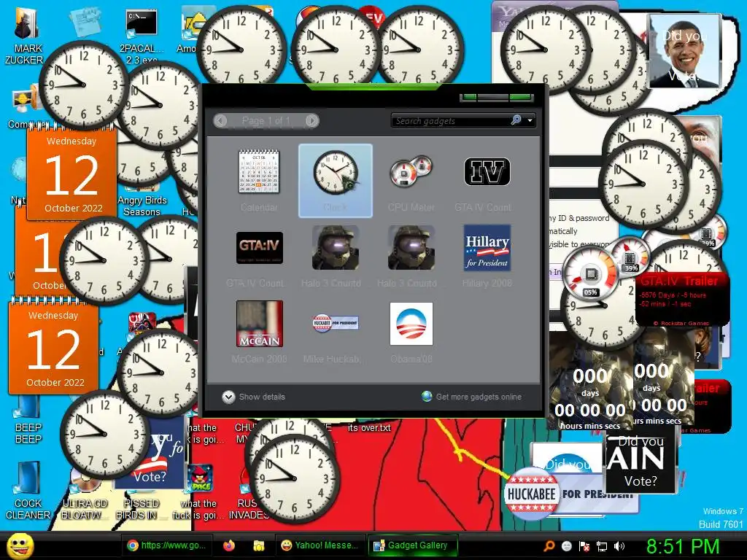Open the its over.txt desktop file
The image size is (747, 560).
[369, 427]
